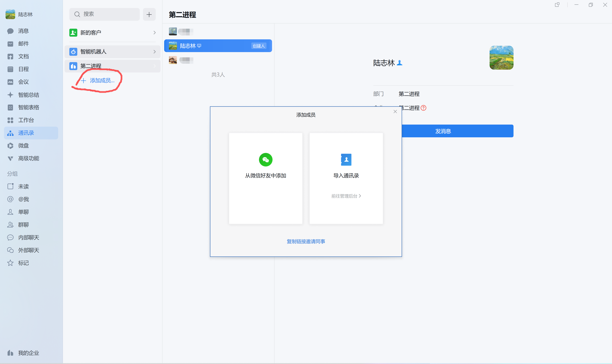Screen dimensions: 612x364
Task: Show 内部聊天 internal chats
Action: [31, 237]
